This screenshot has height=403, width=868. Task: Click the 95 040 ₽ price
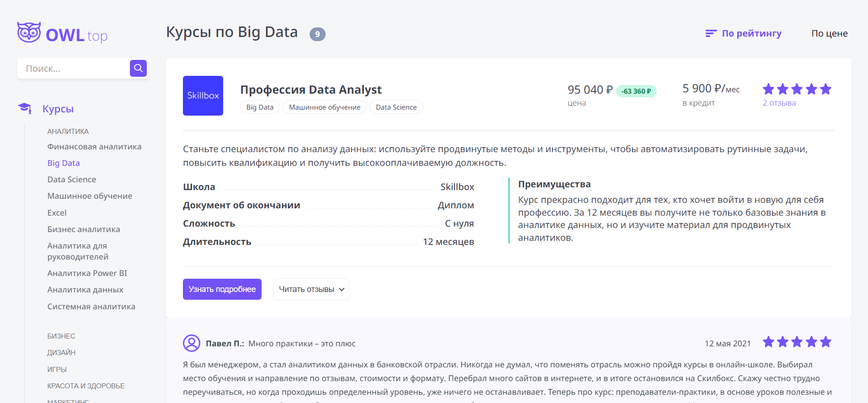coord(590,90)
